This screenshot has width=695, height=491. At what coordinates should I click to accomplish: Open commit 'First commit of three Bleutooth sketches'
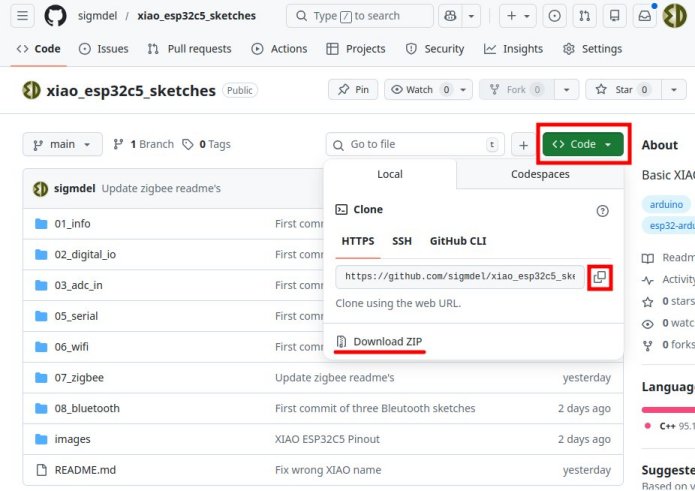coord(375,408)
